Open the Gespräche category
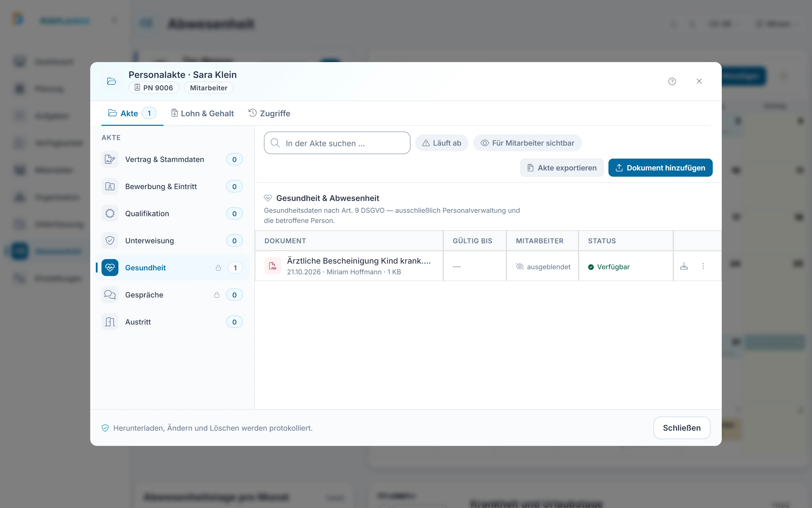Viewport: 812px width, 508px height. 173,295
